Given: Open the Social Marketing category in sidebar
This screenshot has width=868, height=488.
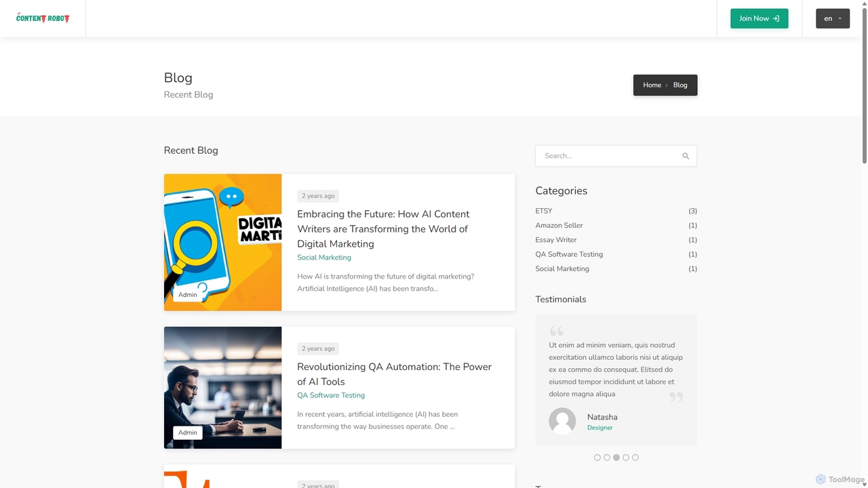Looking at the screenshot, I should pos(562,269).
